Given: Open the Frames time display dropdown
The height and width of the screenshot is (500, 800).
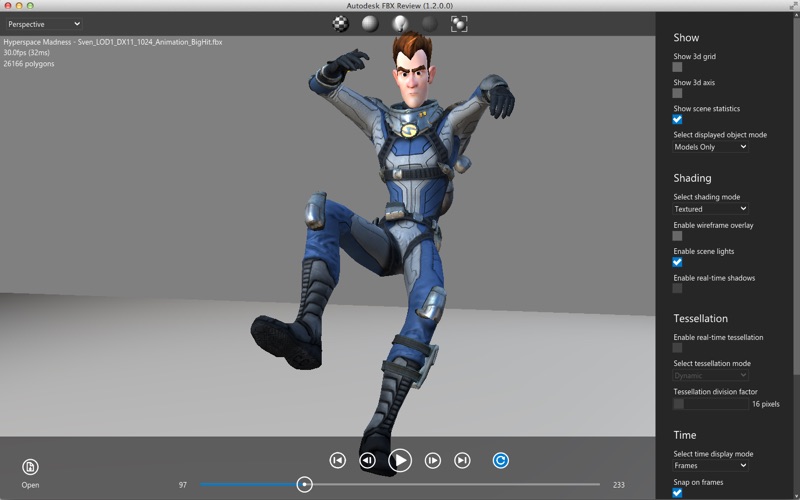Looking at the screenshot, I should (x=710, y=466).
